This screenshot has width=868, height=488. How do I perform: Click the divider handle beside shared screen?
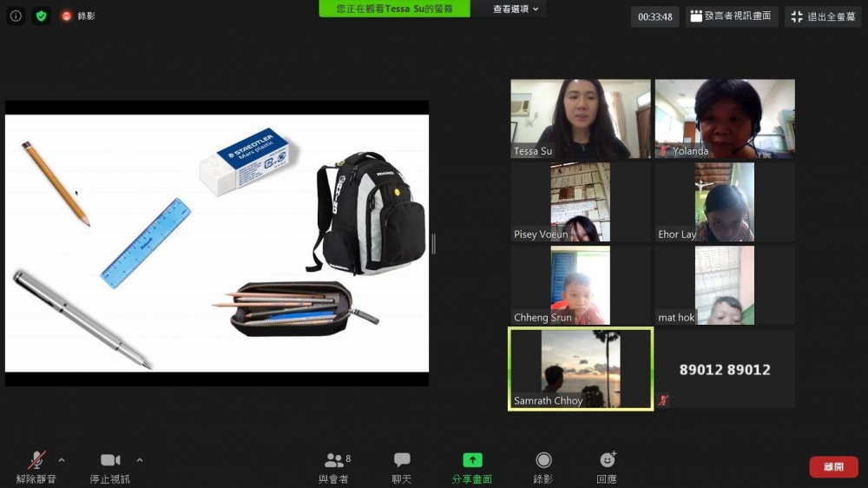[433, 244]
